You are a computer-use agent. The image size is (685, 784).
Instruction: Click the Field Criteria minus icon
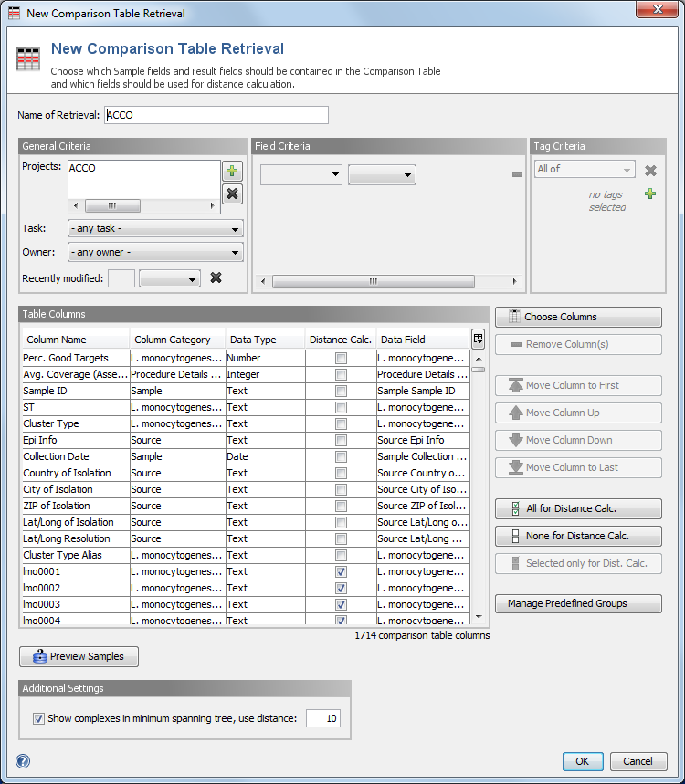point(517,174)
